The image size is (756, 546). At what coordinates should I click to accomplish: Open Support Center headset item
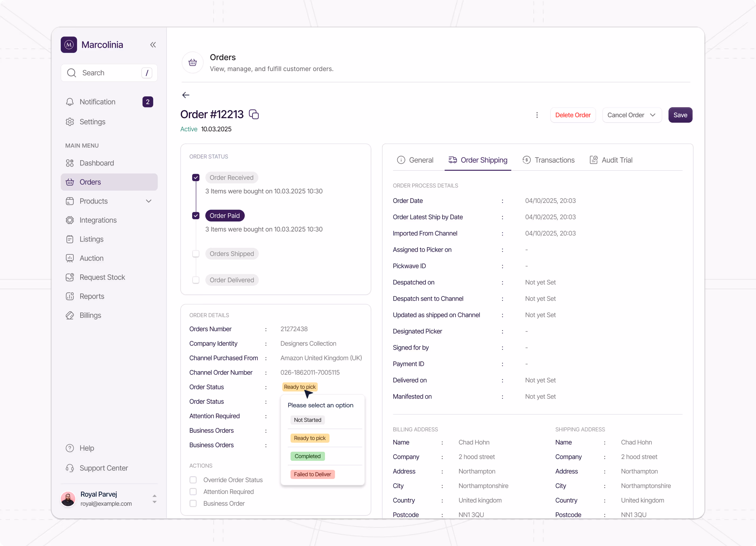pyautogui.click(x=103, y=468)
